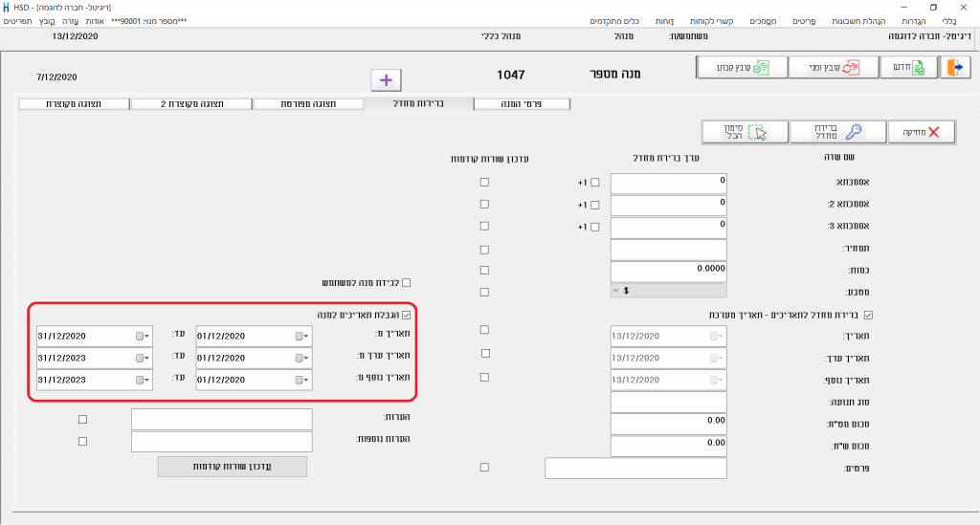Tick the checkbox next to הערות נוספות field
The image size is (980, 525).
(x=82, y=442)
